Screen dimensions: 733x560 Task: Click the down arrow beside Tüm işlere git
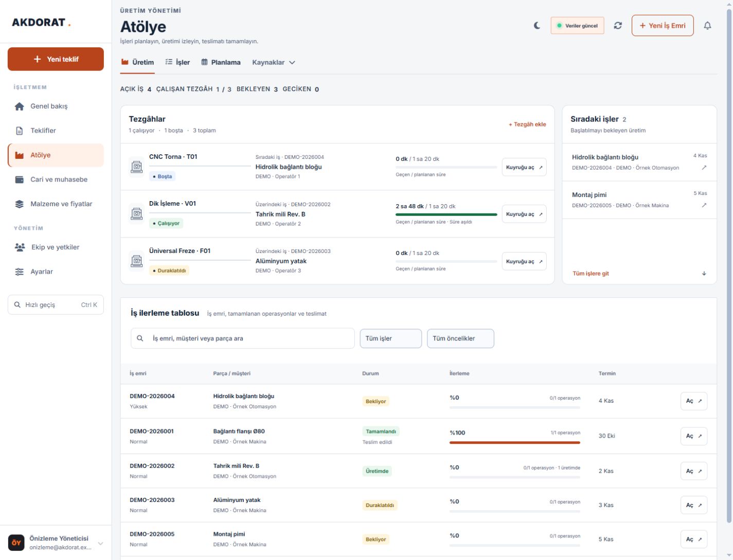704,274
